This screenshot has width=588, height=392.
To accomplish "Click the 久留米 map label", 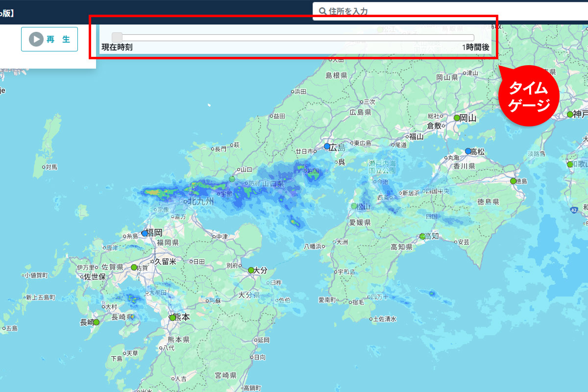I will pos(165,262).
